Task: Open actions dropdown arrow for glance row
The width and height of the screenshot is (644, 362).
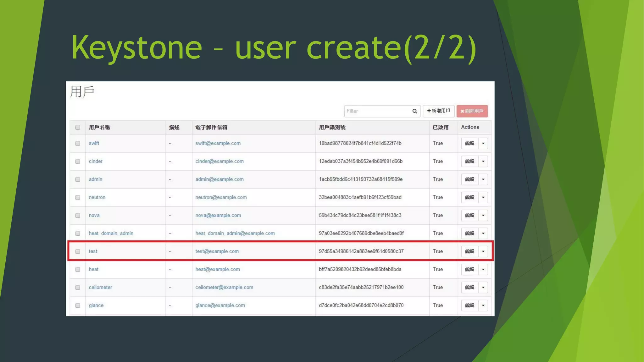Action: [x=483, y=305]
